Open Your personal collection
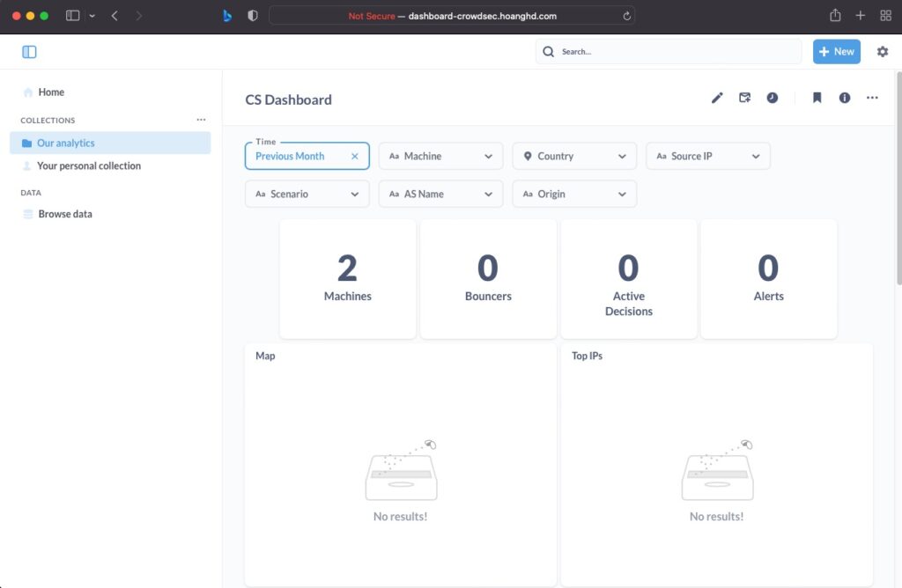 (x=110, y=166)
